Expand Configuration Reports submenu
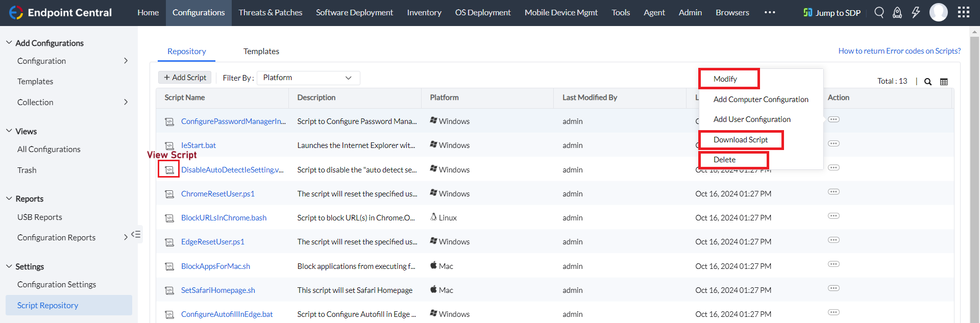980x323 pixels. click(126, 237)
